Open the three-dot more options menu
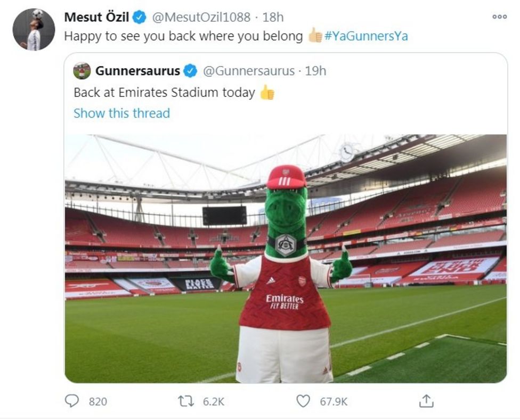520x420 pixels. (499, 17)
